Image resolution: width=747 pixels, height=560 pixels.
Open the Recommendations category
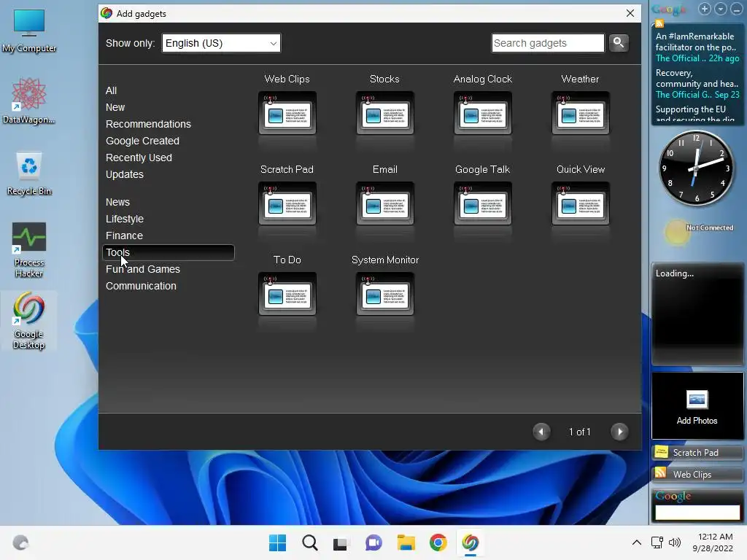[x=148, y=124]
